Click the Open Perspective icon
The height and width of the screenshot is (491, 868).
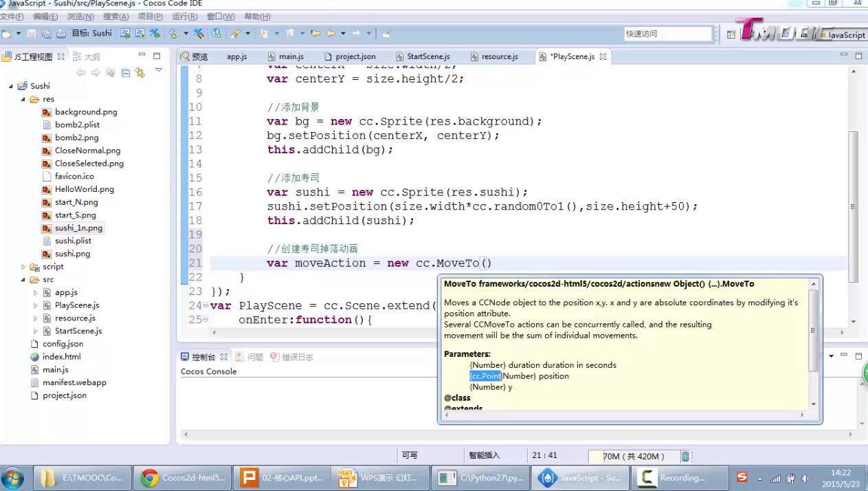(732, 34)
